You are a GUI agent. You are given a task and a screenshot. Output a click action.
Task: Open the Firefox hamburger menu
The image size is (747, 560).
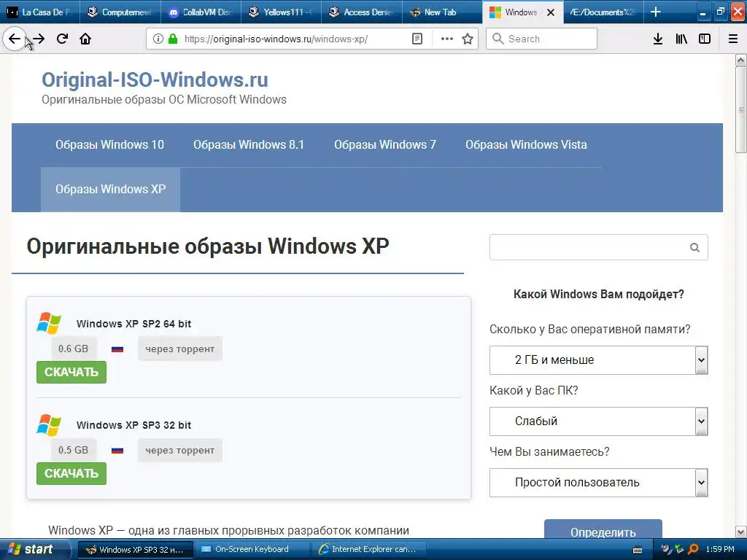(732, 39)
